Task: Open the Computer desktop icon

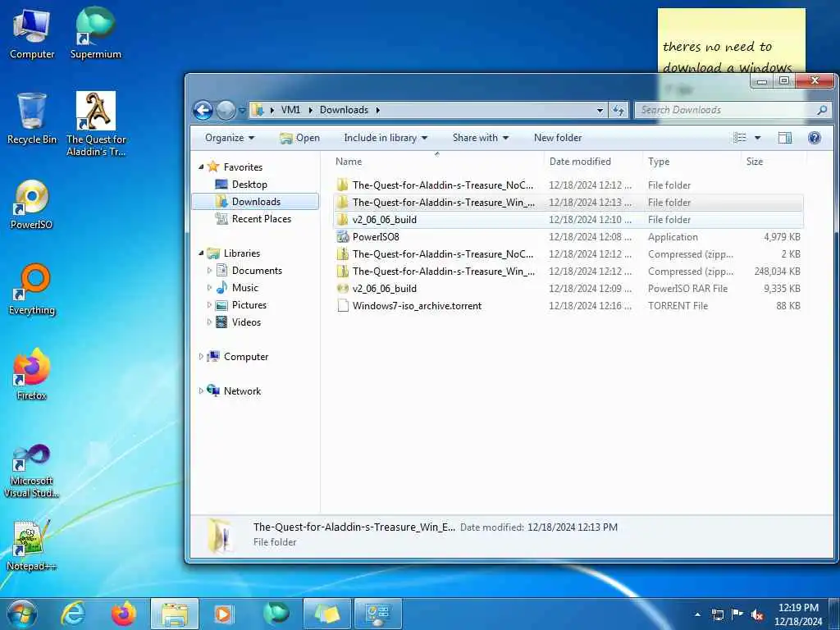Action: (32, 34)
